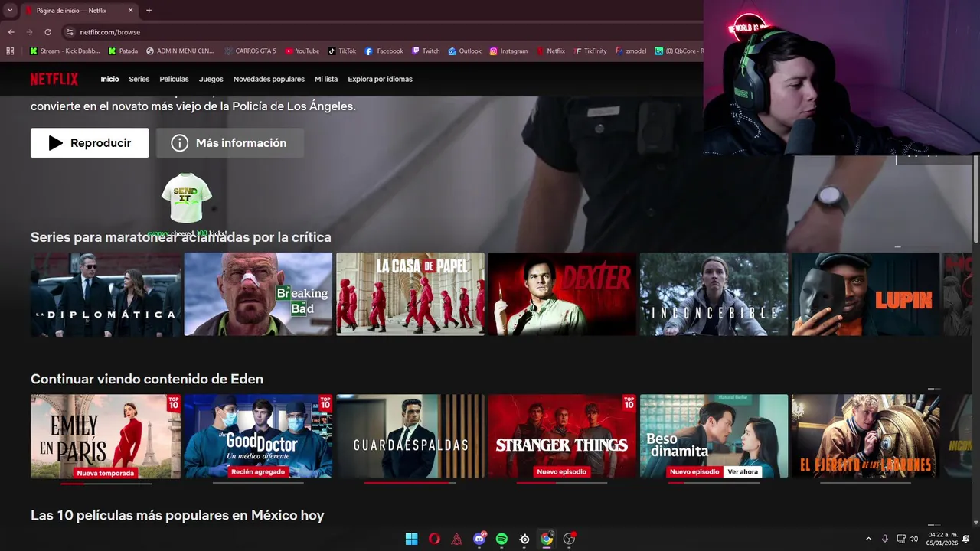Expand the tab search dropdown arrow
Viewport: 980px width, 551px height.
tap(10, 11)
